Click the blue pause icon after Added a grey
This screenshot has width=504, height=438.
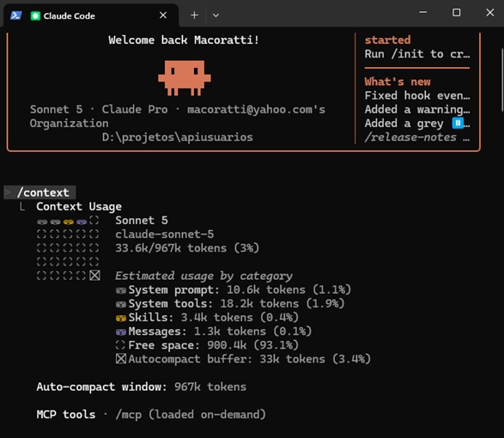(458, 123)
